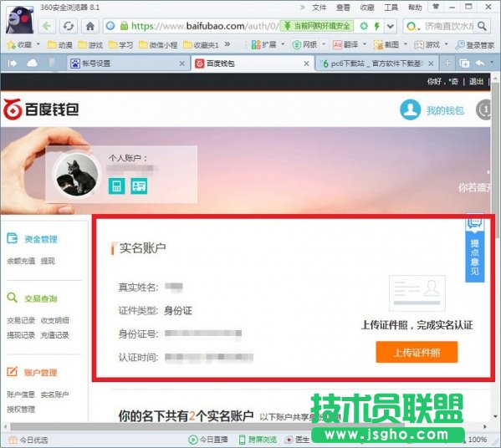Expand the 截图 dropdown arrow
Viewport: 501px width, 448px height.
(406, 44)
